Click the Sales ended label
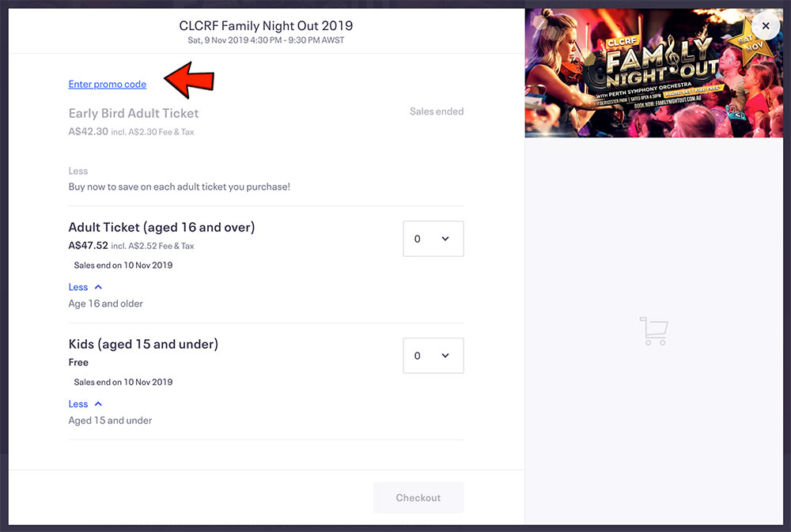The width and height of the screenshot is (791, 532). click(437, 111)
